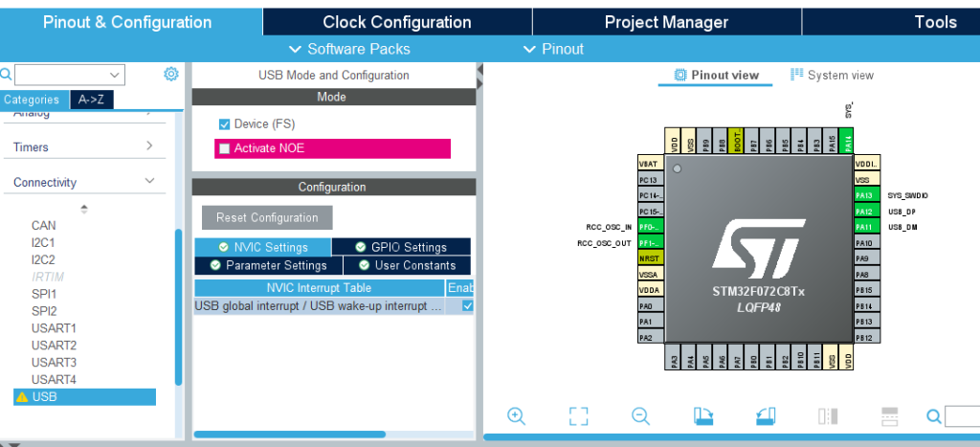The width and height of the screenshot is (980, 447).
Task: Select green pin PA13 on chip
Action: (x=867, y=195)
